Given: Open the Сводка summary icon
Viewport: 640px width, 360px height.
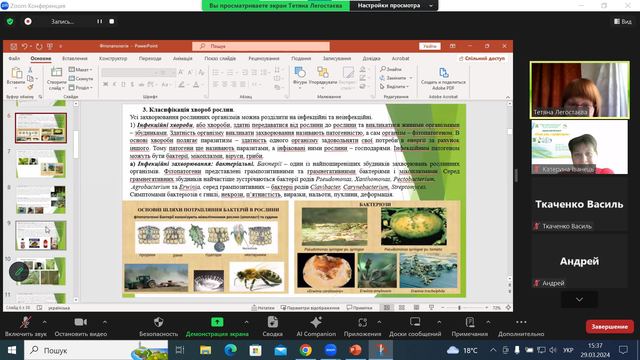Looking at the screenshot, I should (x=273, y=322).
